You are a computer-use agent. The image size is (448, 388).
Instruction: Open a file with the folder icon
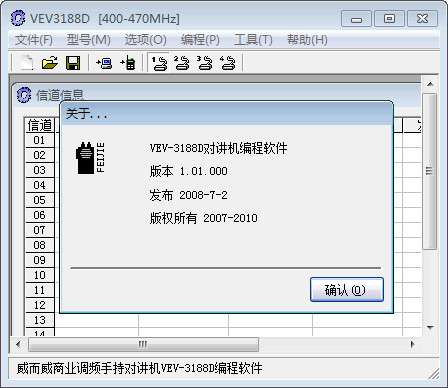[x=50, y=62]
